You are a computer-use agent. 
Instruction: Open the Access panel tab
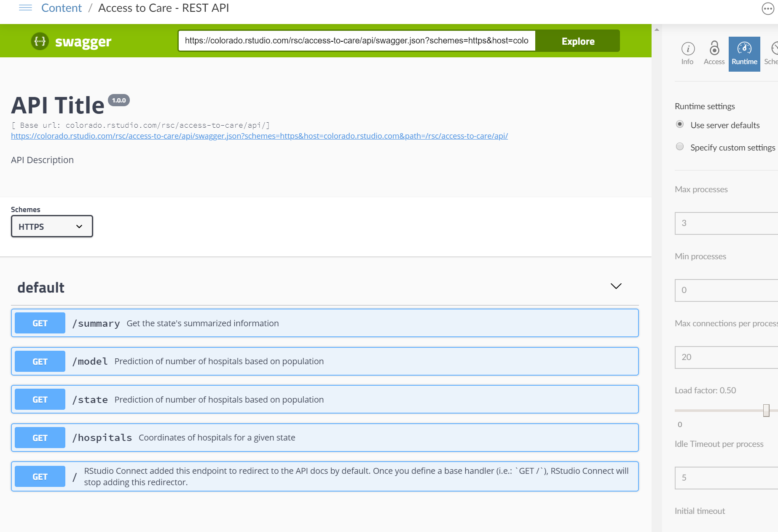[x=714, y=54]
